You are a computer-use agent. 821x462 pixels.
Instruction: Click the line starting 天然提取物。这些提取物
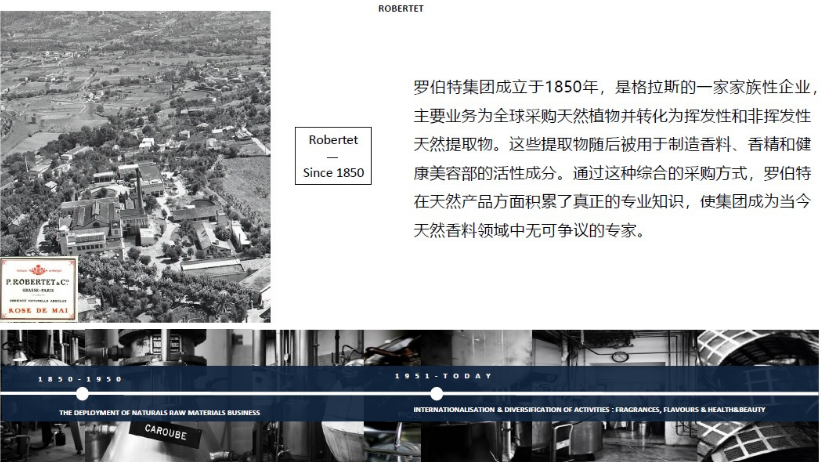(x=612, y=144)
